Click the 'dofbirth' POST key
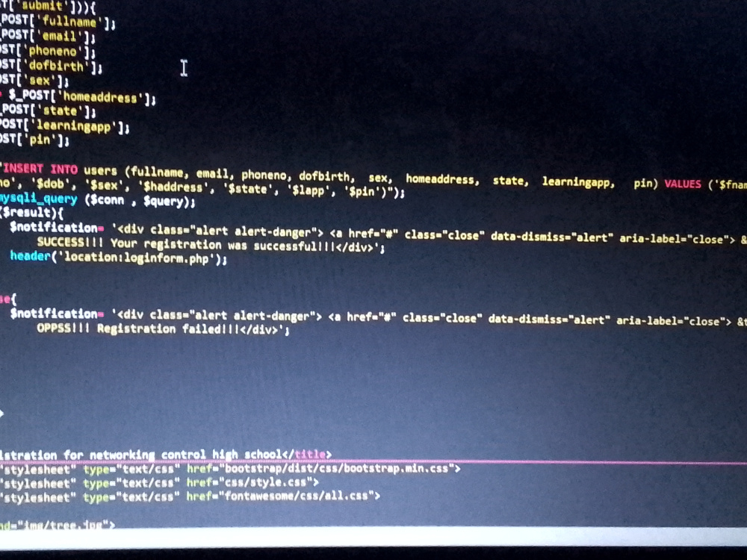 pos(56,66)
